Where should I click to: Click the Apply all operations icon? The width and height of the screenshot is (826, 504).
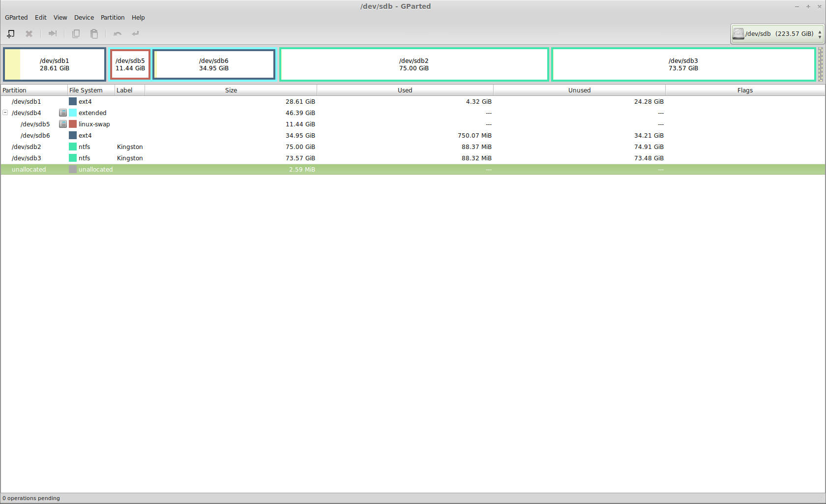[135, 33]
